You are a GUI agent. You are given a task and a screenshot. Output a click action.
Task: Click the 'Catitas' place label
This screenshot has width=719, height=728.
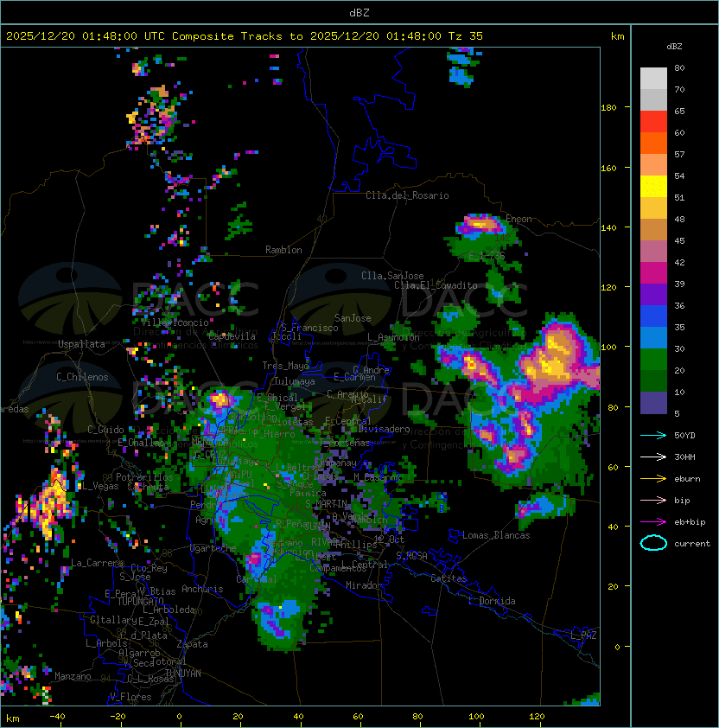tap(449, 578)
